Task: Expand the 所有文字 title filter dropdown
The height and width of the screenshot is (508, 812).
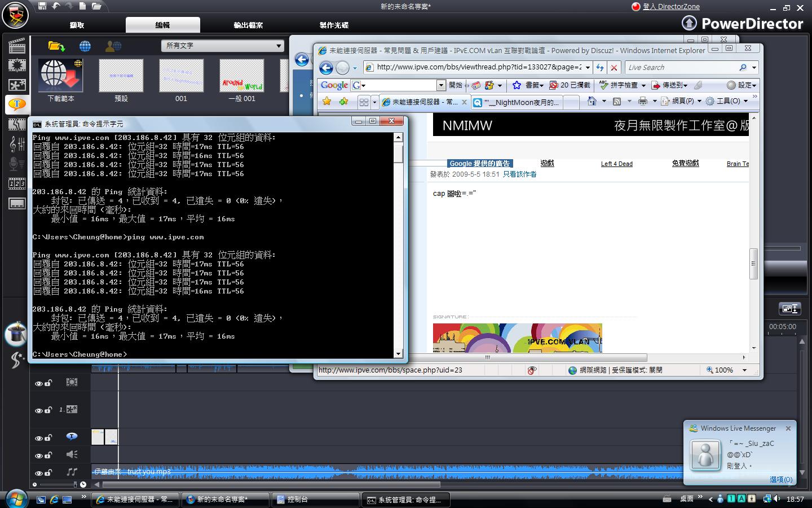Action: pos(279,46)
